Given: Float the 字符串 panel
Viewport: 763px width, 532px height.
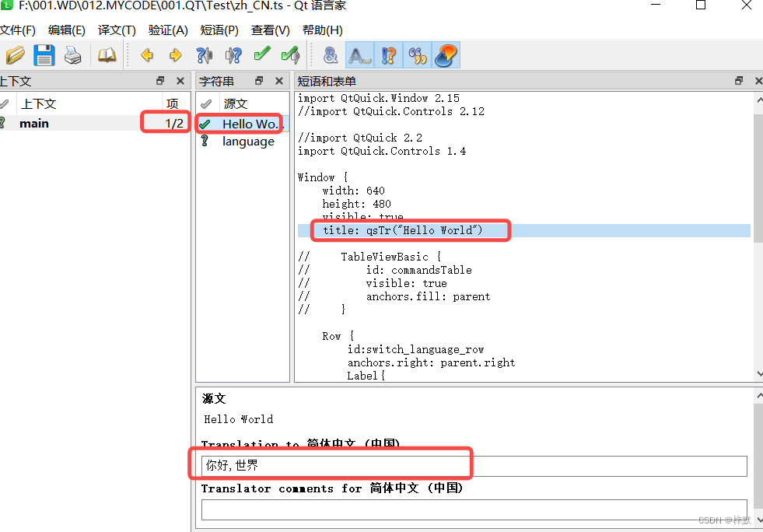Looking at the screenshot, I should 259,81.
